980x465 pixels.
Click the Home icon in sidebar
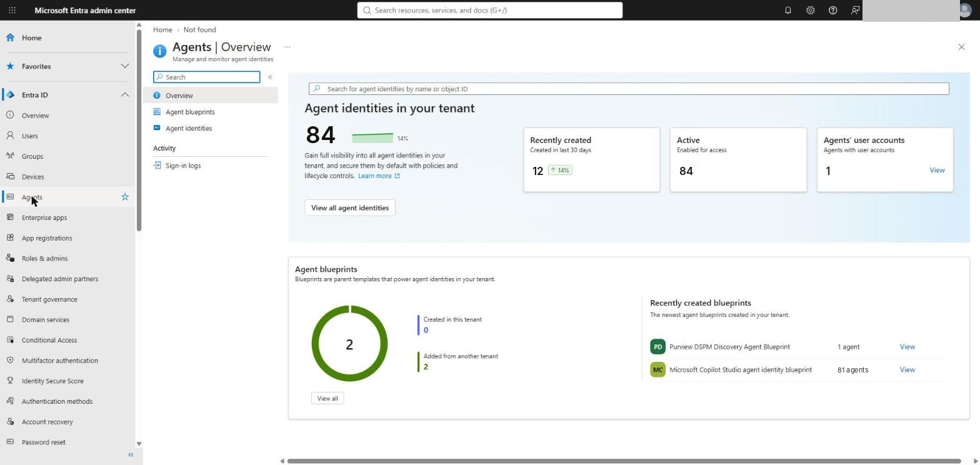pos(10,37)
